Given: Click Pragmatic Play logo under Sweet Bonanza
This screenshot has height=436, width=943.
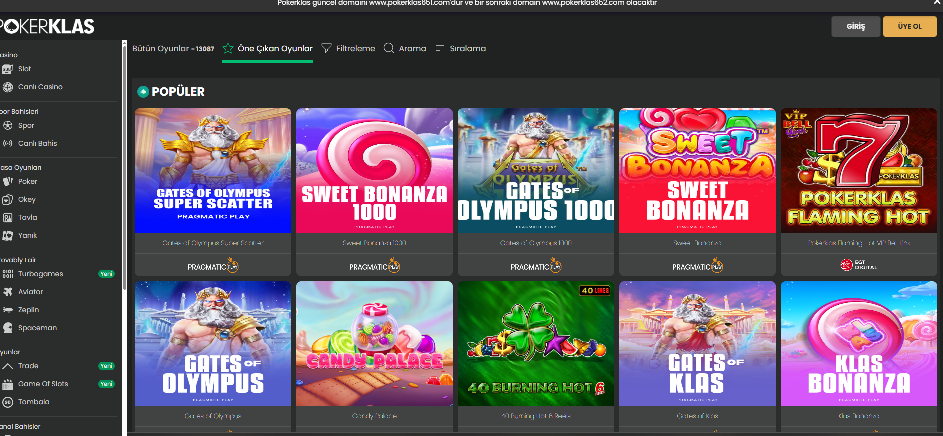Looking at the screenshot, I should (697, 265).
